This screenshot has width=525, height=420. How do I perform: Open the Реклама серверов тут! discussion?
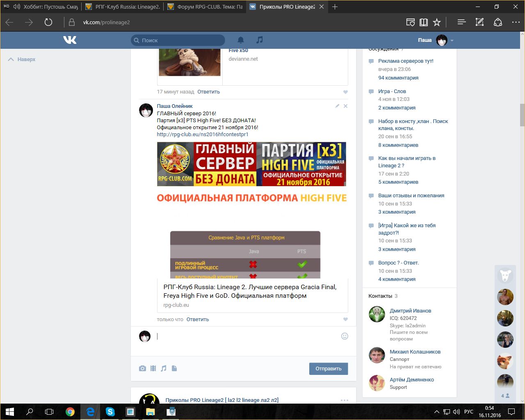tap(406, 61)
